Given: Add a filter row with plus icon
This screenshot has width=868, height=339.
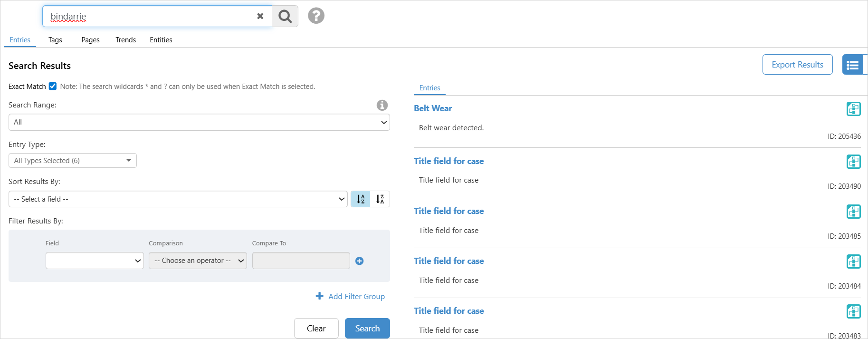Looking at the screenshot, I should pyautogui.click(x=360, y=261).
